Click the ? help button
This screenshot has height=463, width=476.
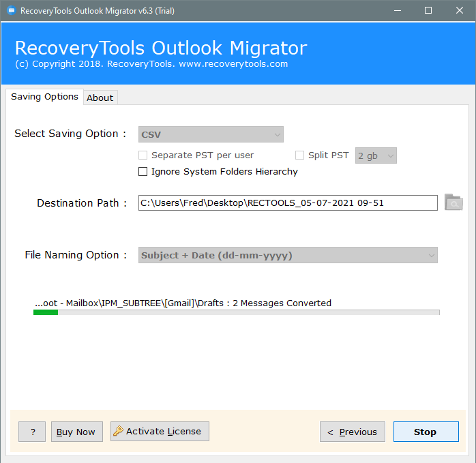32,432
